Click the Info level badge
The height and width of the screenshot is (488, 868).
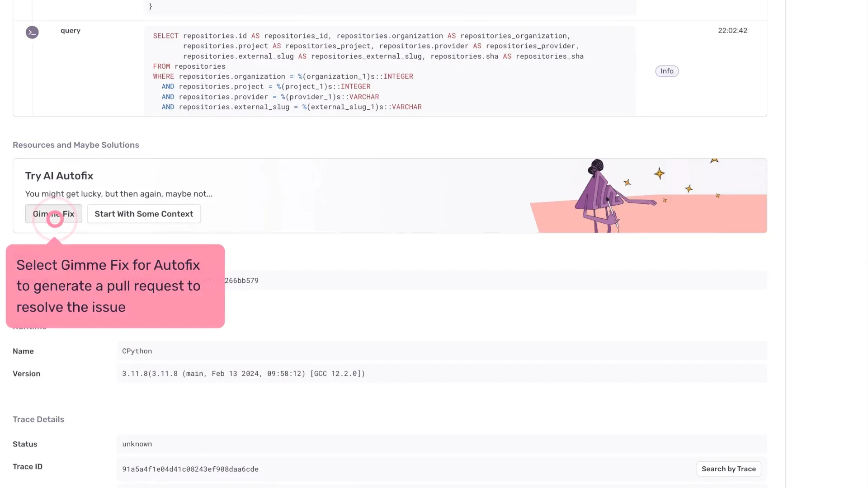667,71
